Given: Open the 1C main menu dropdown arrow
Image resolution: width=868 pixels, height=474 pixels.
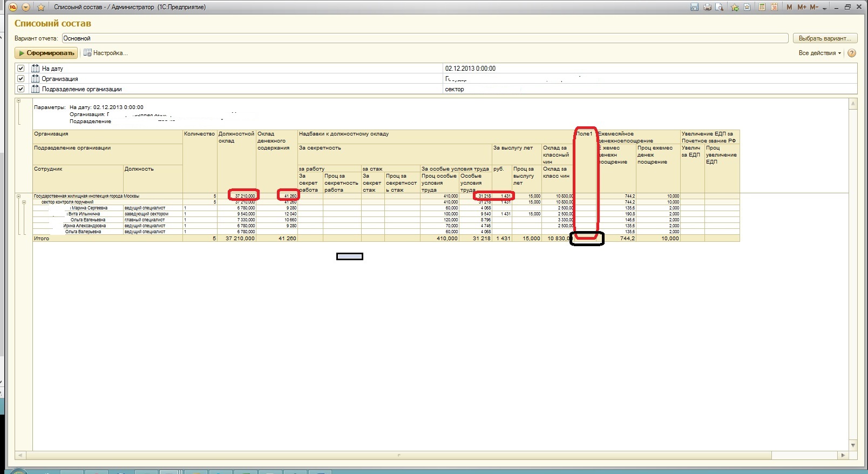Looking at the screenshot, I should (25, 7).
